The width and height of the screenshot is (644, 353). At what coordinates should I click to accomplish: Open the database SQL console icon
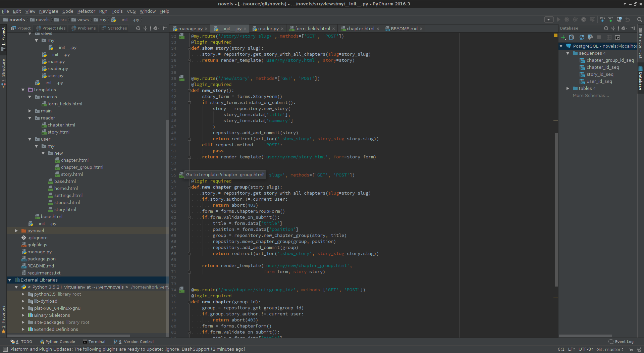[618, 37]
